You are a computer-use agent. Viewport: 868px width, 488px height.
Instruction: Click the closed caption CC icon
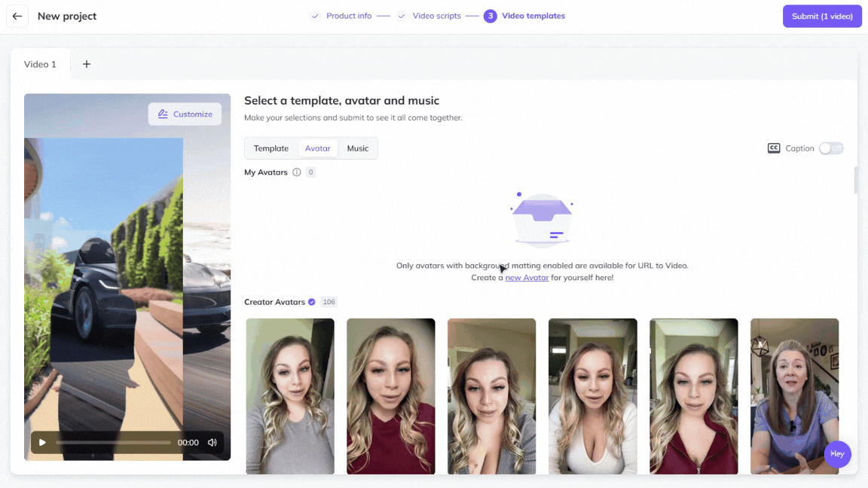tap(774, 148)
